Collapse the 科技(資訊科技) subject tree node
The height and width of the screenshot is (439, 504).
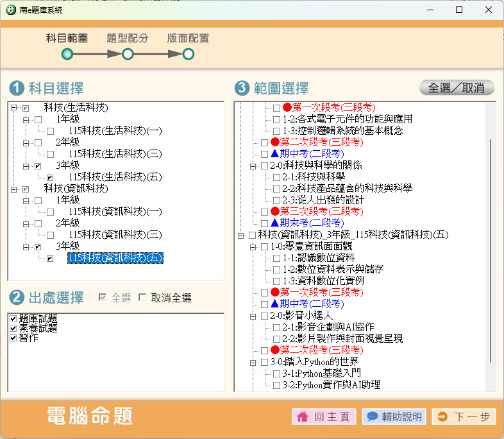point(13,189)
